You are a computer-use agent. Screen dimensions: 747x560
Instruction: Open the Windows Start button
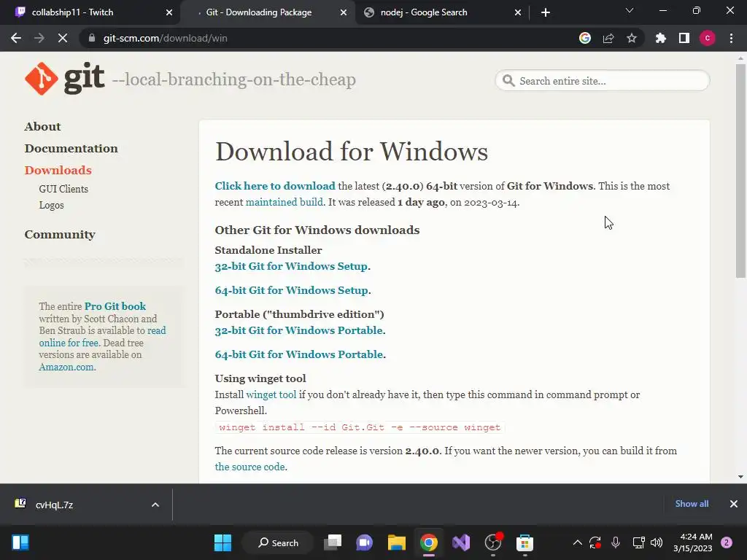pos(222,542)
